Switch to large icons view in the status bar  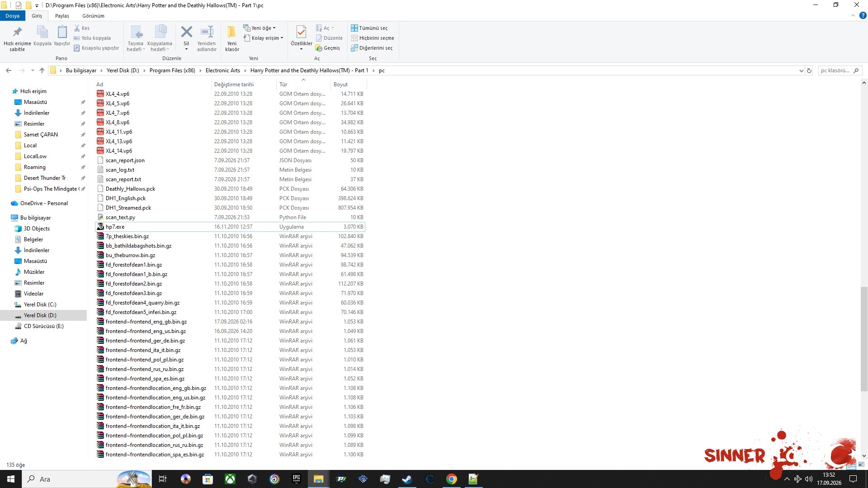point(861,465)
